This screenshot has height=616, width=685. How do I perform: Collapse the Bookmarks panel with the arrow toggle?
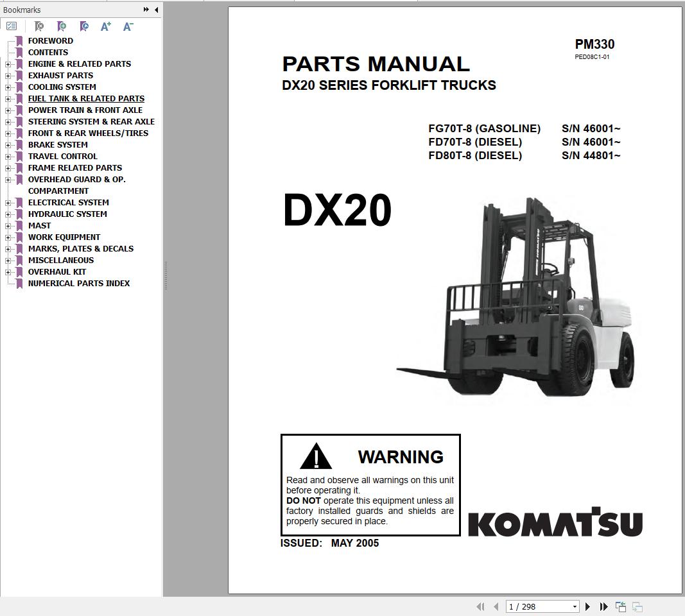tap(156, 10)
